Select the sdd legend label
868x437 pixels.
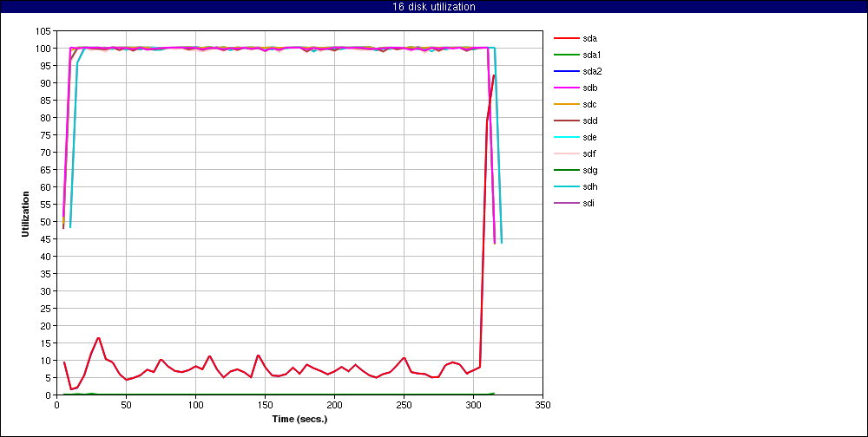pos(589,121)
